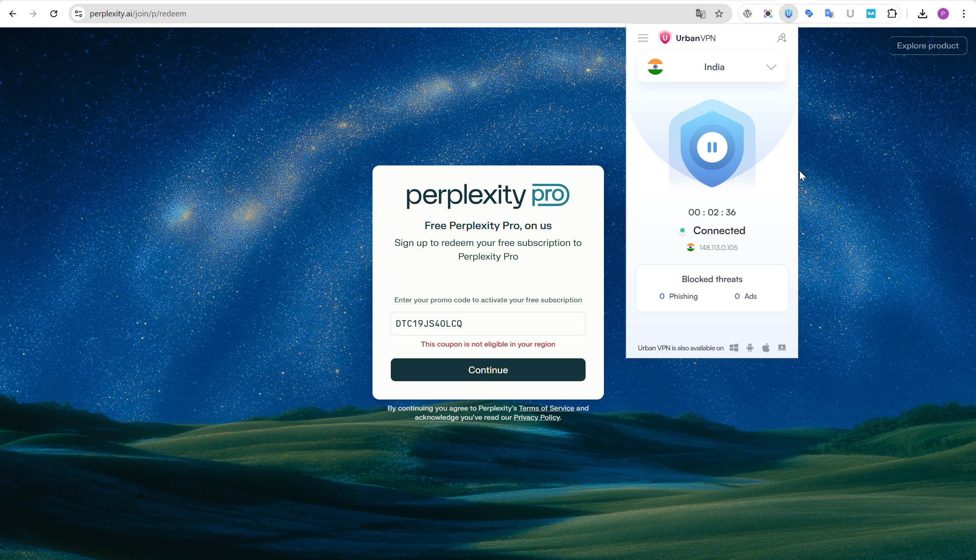Open the Chrome three-dot menu
Screen dimensions: 976x560
pyautogui.click(x=964, y=14)
